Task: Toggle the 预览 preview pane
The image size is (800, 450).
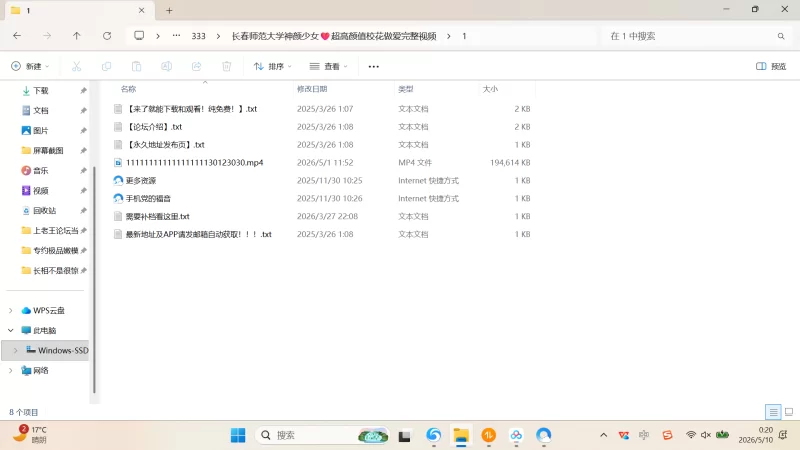Action: tap(771, 66)
